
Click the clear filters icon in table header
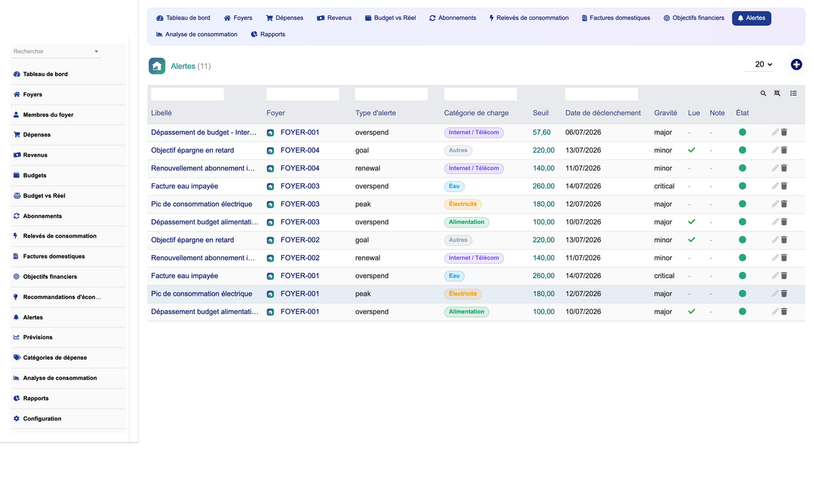[x=777, y=94]
